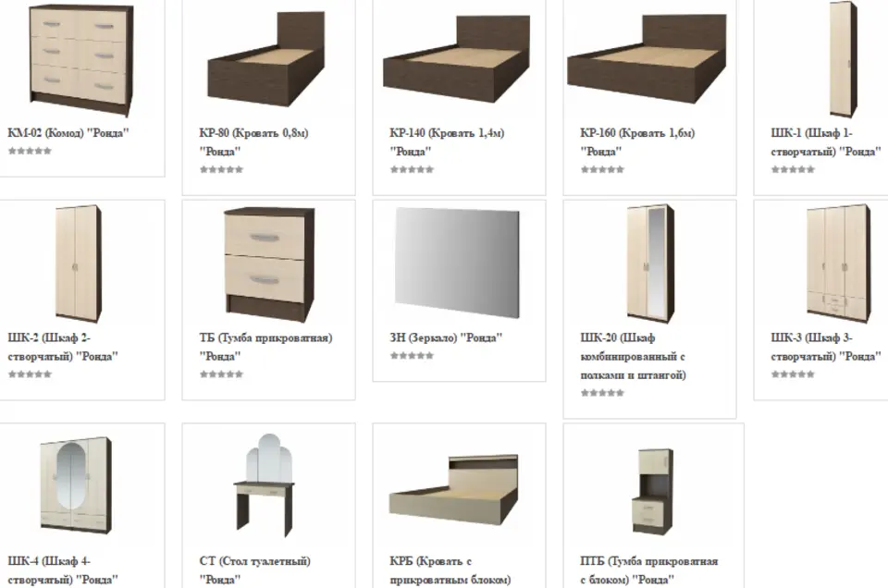View the ШК-2 two-door wardrobe picture
This screenshot has height=588, width=888.
[x=79, y=263]
